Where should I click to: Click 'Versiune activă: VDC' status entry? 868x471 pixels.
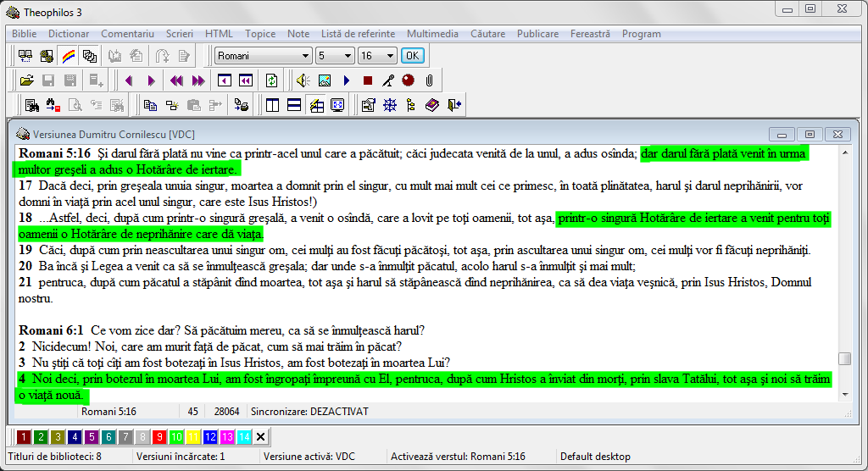pyautogui.click(x=309, y=457)
